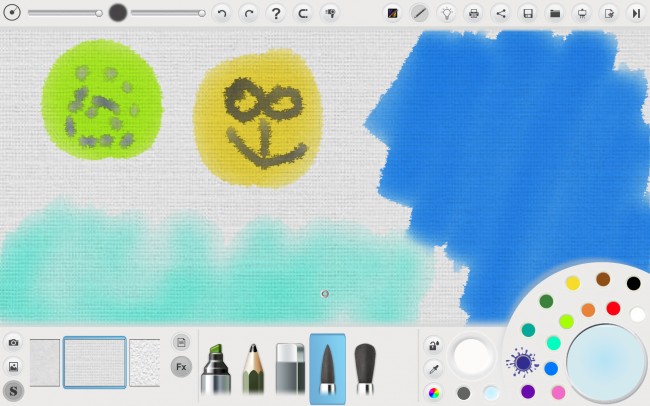Open the rainbow color wheel

[434, 393]
